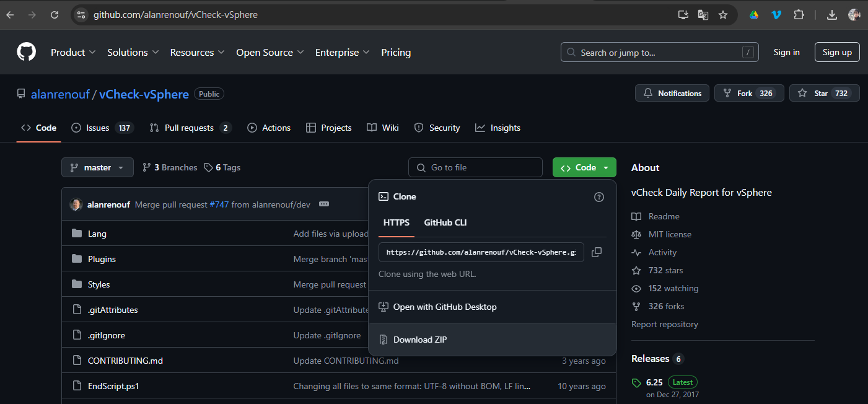Screen dimensions: 868x404
Task: Star the repository with Star button
Action: click(824, 93)
